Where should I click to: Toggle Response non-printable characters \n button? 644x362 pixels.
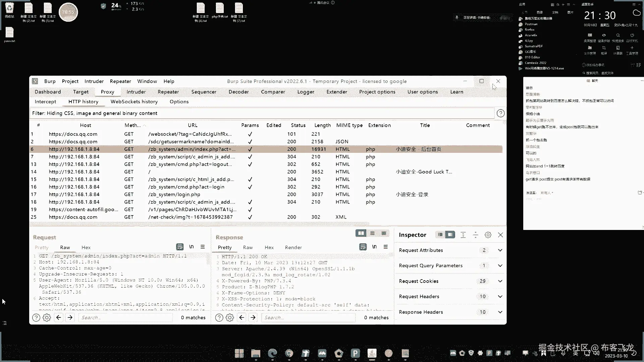coord(374,247)
